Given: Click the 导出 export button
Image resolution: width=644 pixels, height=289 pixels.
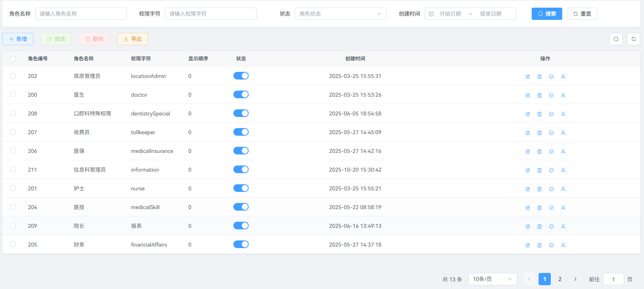Looking at the screenshot, I should click(x=133, y=39).
